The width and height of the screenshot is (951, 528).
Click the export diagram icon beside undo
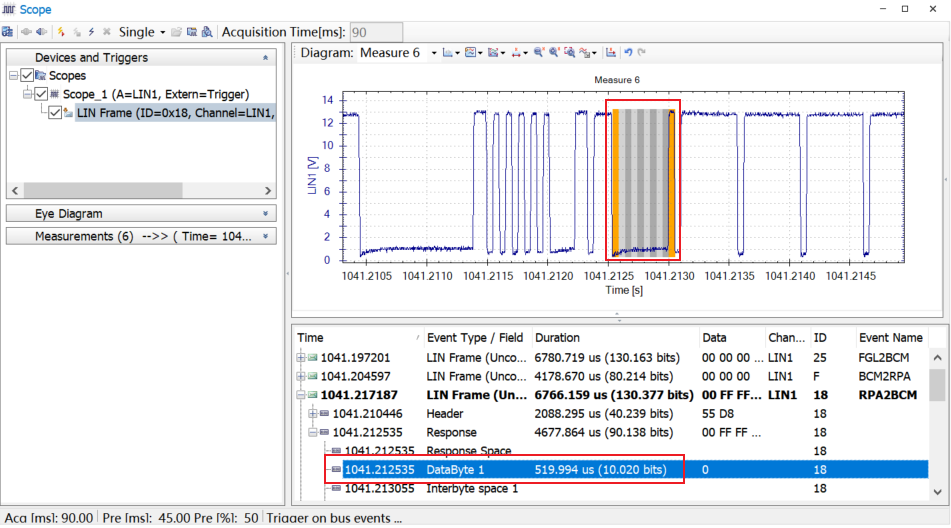[611, 53]
